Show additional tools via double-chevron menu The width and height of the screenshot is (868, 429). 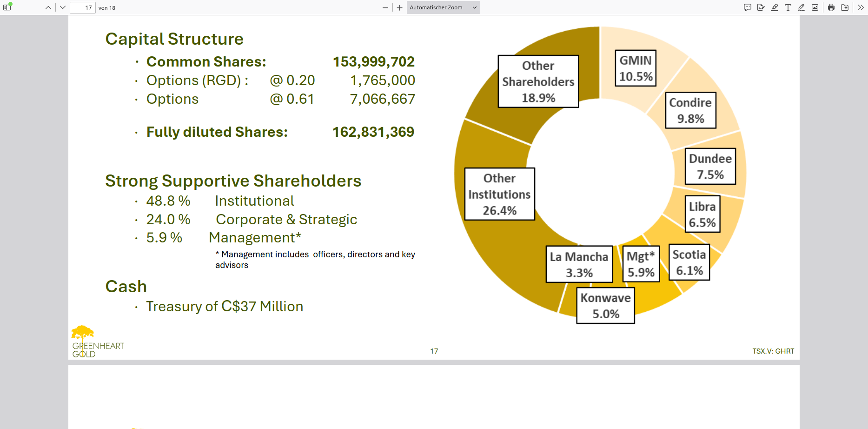(861, 7)
